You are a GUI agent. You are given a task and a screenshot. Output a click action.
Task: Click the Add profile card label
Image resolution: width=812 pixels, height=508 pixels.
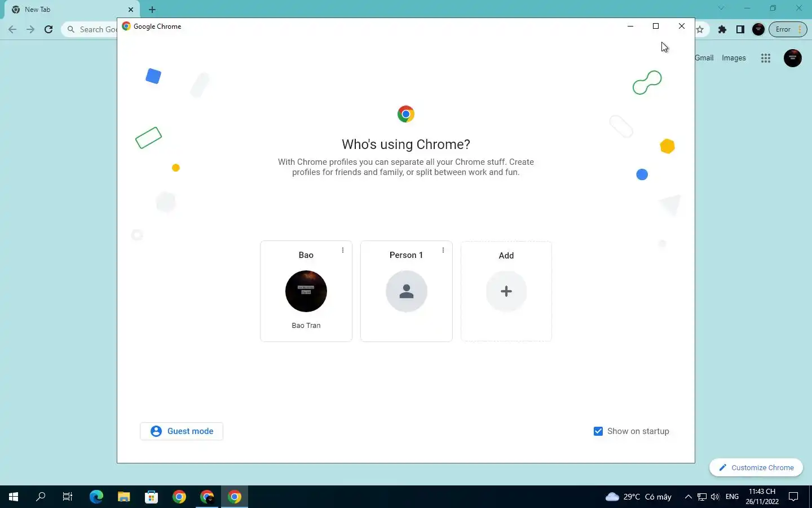[506, 256]
